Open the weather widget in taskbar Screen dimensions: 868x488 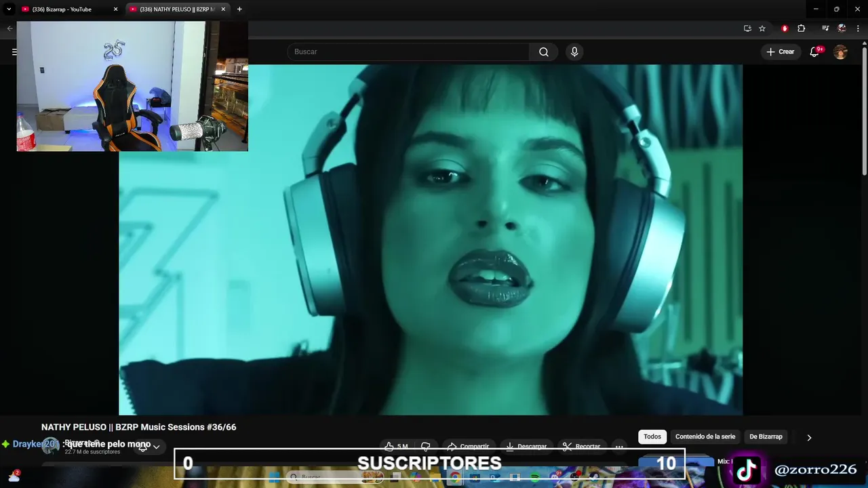14,476
